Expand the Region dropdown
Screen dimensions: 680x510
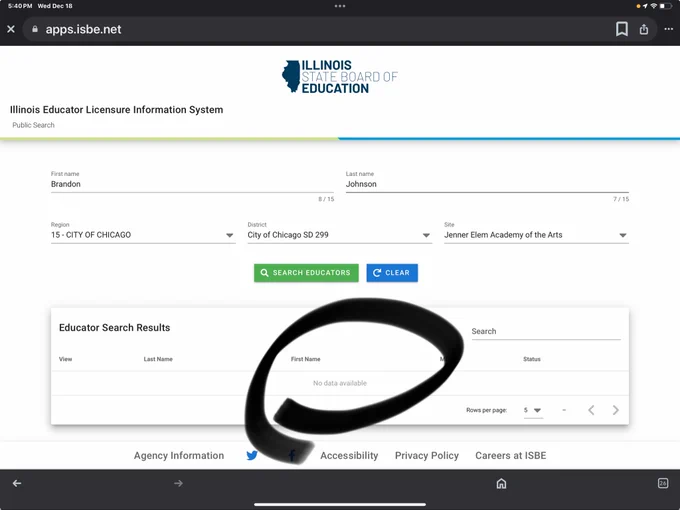[x=143, y=235]
